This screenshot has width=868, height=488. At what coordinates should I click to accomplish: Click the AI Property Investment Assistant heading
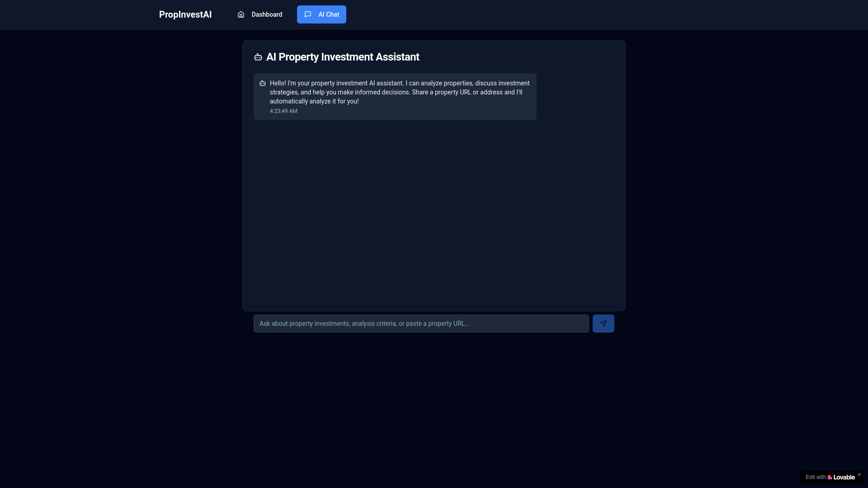pos(343,57)
